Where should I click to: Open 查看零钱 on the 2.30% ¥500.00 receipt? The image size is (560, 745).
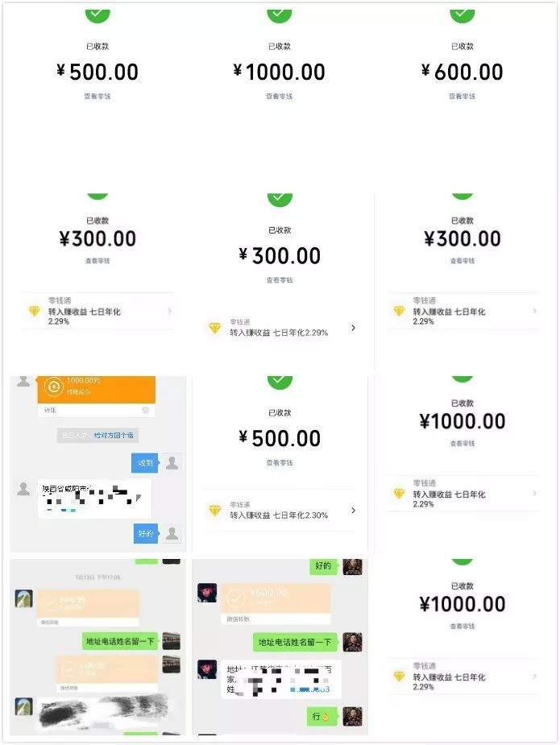pyautogui.click(x=279, y=463)
